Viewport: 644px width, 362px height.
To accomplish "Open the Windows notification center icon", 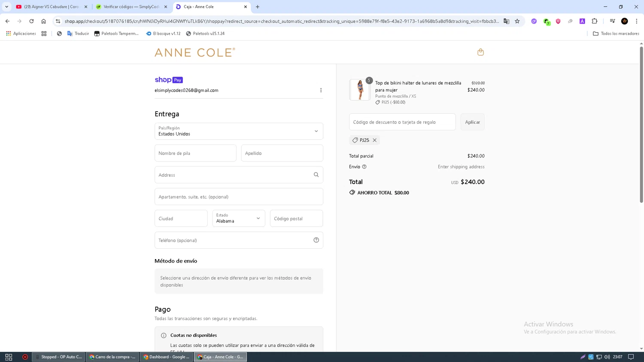I will [x=631, y=357].
